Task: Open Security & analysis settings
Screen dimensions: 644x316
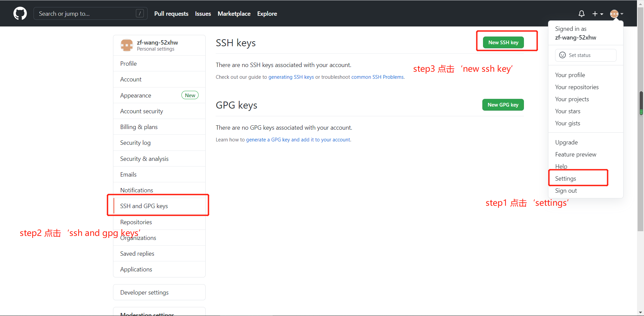Action: coord(159,159)
